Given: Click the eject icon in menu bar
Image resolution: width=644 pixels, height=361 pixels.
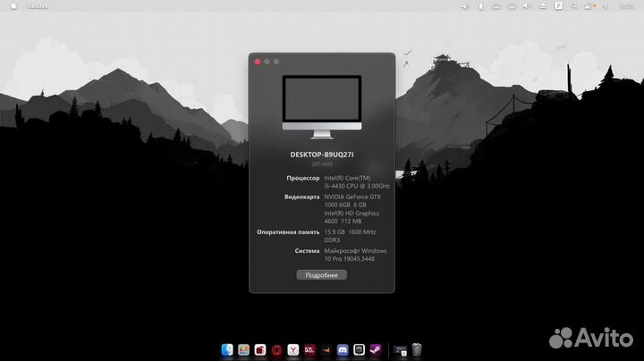Looking at the screenshot, I should coord(543,6).
